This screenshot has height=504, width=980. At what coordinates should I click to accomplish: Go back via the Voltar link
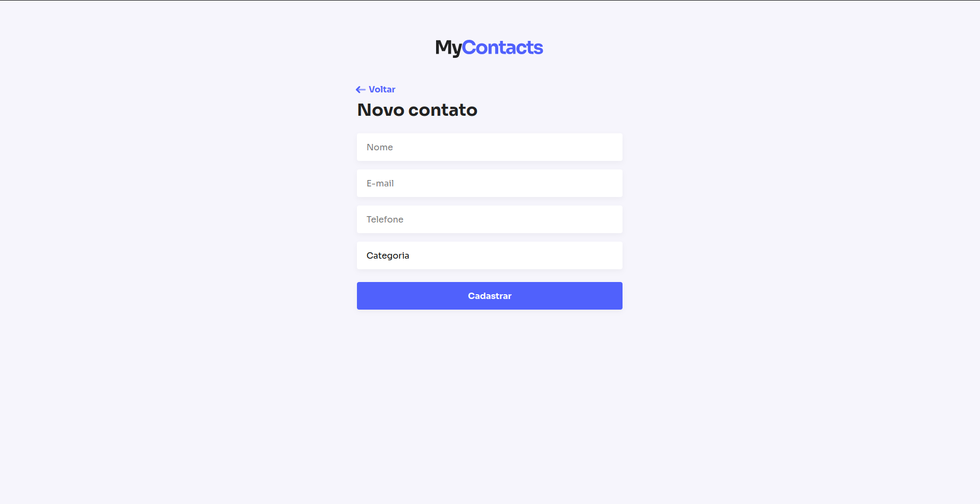(x=376, y=89)
